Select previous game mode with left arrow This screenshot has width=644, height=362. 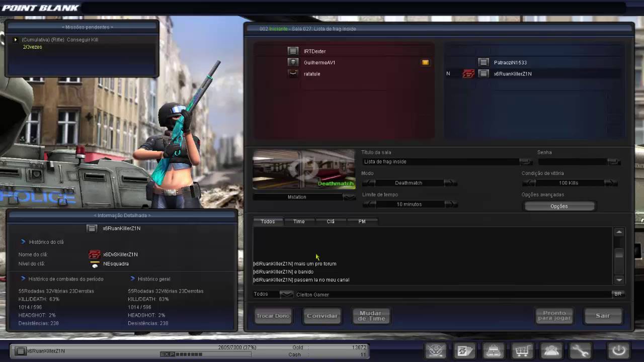click(369, 183)
